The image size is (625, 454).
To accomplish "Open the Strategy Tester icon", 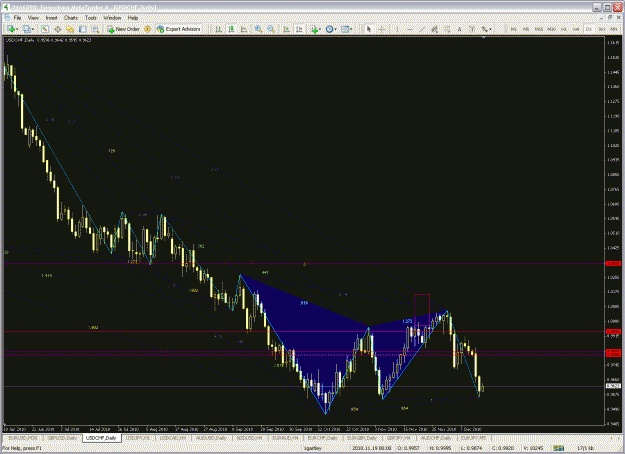I will (x=95, y=29).
